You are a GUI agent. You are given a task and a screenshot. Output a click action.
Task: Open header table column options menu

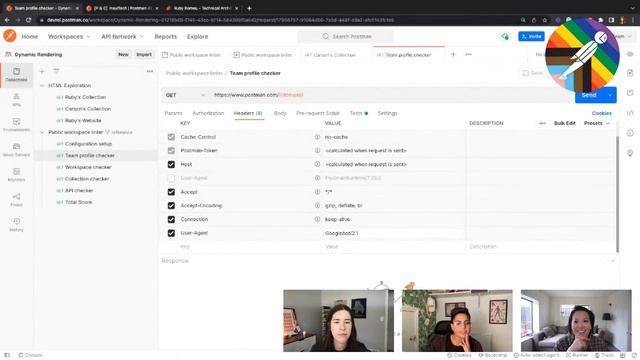point(542,123)
